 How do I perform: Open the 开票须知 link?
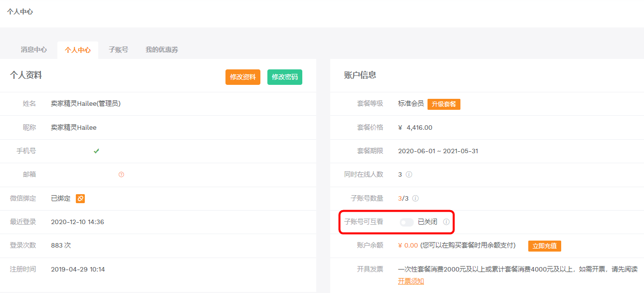tap(411, 281)
